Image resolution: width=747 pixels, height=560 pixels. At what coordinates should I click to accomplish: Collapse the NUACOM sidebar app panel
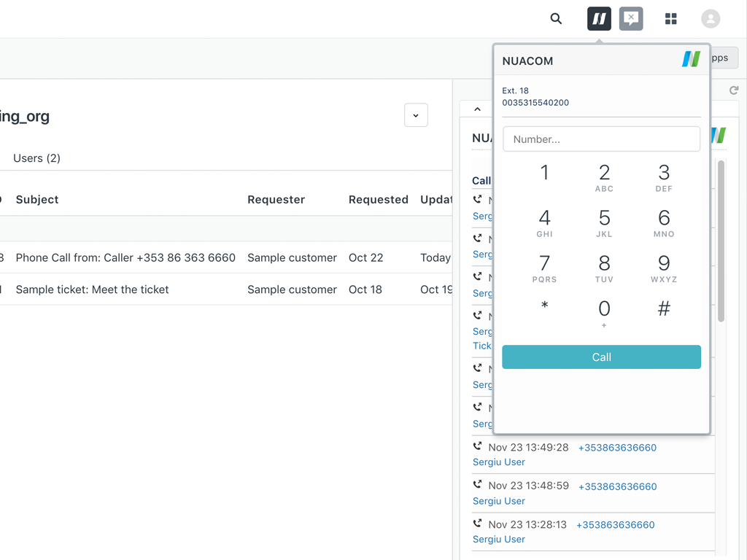[477, 109]
